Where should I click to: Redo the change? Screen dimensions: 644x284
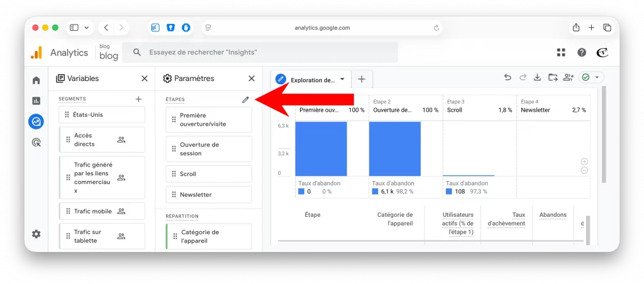point(523,77)
